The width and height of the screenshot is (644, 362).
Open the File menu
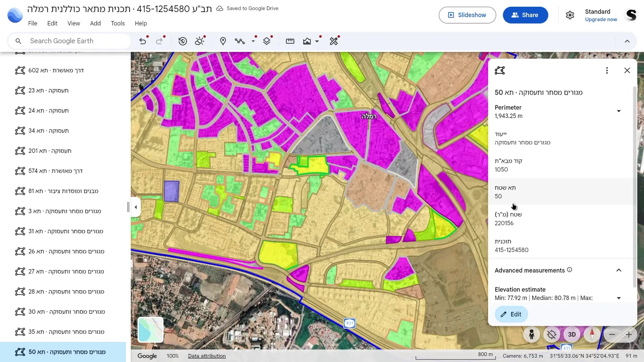[33, 23]
